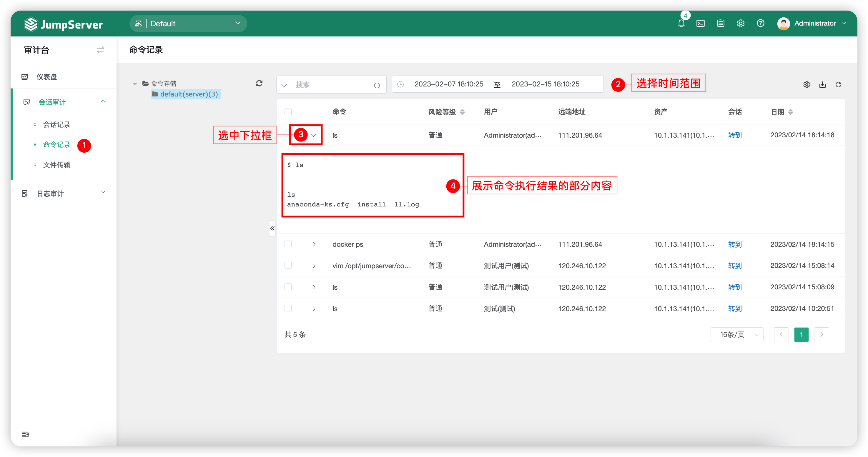The height and width of the screenshot is (457, 868).
Task: Reload the command table with refresh icon
Action: tap(838, 84)
